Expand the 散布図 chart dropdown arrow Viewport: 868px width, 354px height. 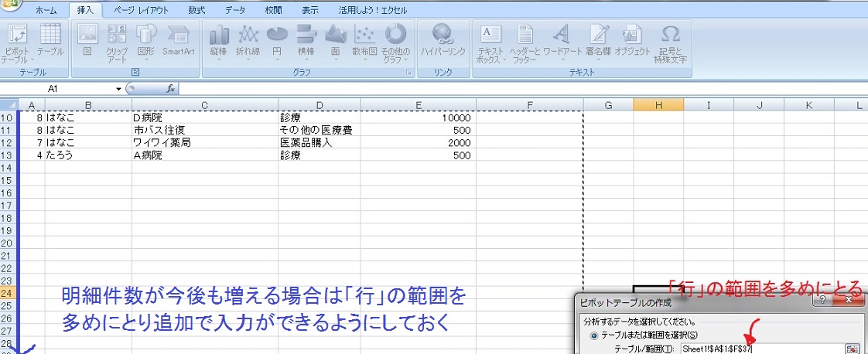[364, 60]
